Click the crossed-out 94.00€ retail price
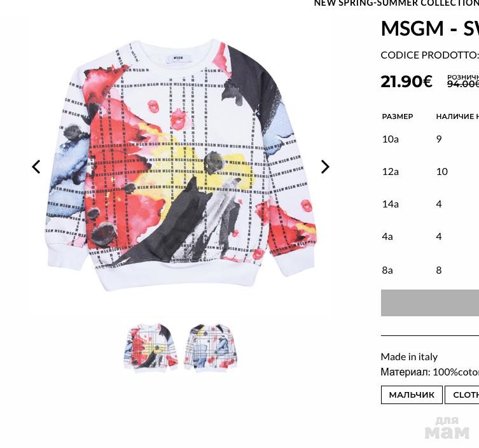Image resolution: width=479 pixels, height=448 pixels. tap(463, 84)
